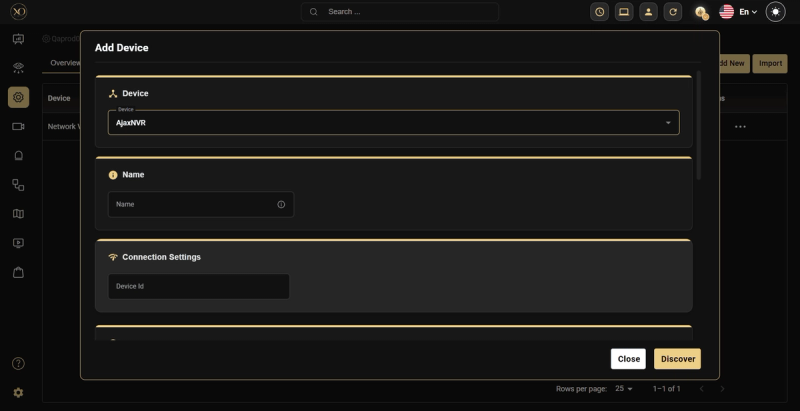
Task: Click the coins credits icon in header
Action: (702, 12)
